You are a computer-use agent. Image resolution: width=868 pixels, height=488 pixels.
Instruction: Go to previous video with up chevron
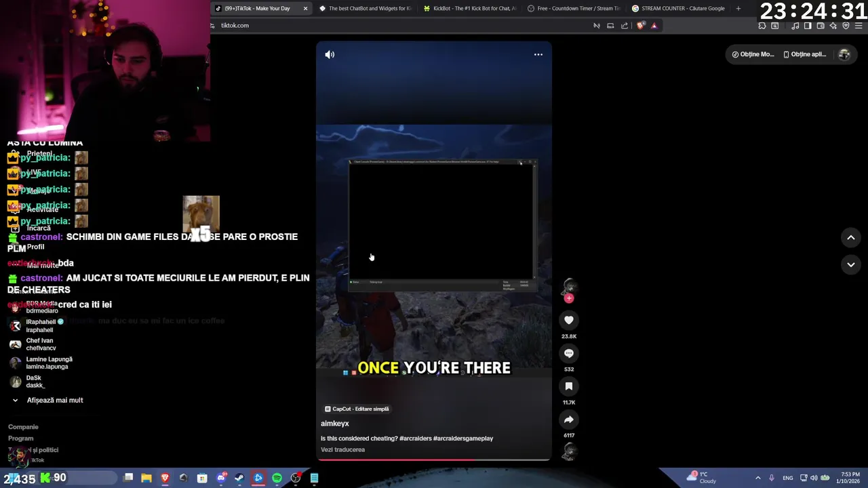(851, 237)
